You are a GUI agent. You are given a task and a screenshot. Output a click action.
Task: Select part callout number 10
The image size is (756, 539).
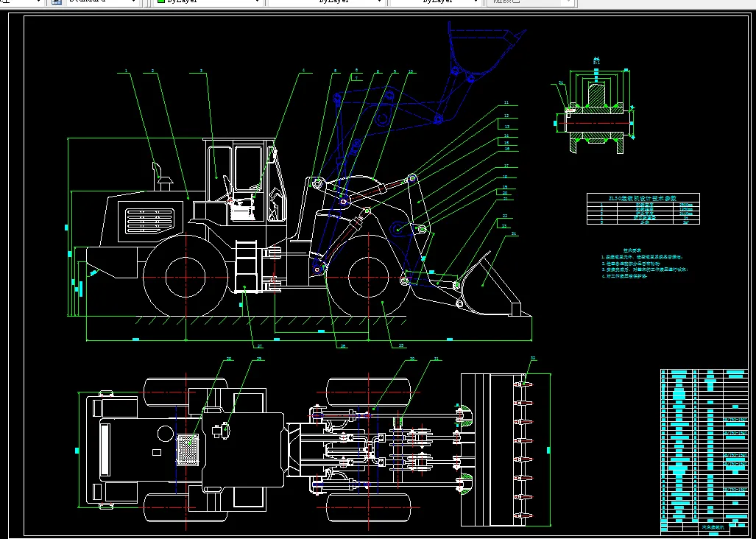click(x=410, y=71)
